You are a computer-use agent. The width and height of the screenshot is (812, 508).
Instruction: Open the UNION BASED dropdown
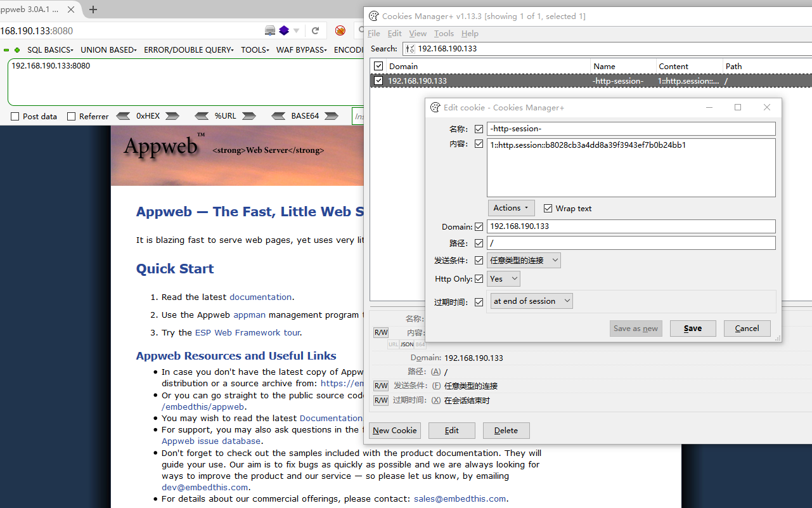point(108,50)
